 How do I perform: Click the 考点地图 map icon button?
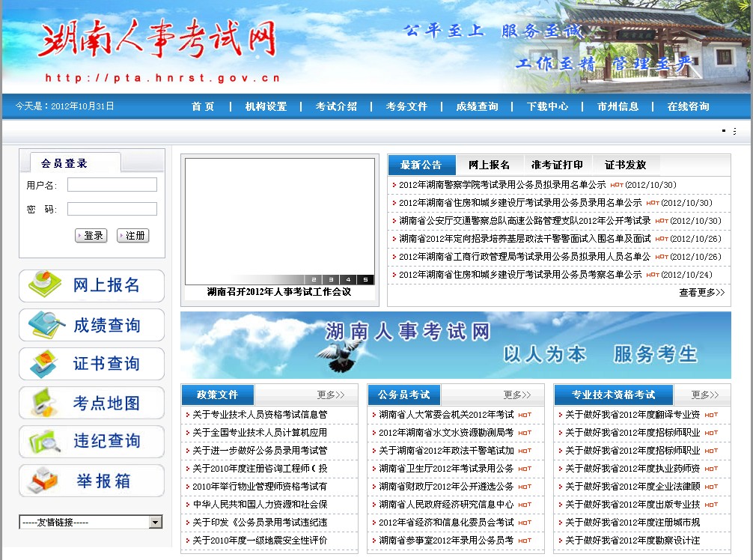pyautogui.click(x=91, y=403)
